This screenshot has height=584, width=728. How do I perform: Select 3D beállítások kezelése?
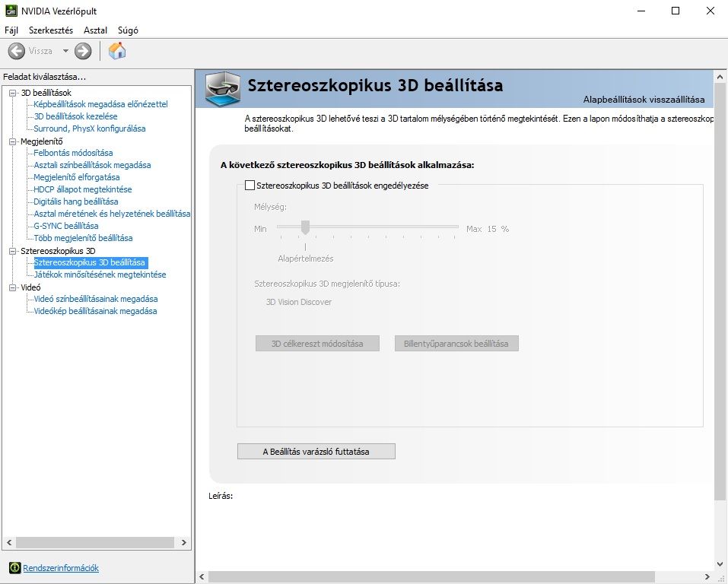[75, 116]
